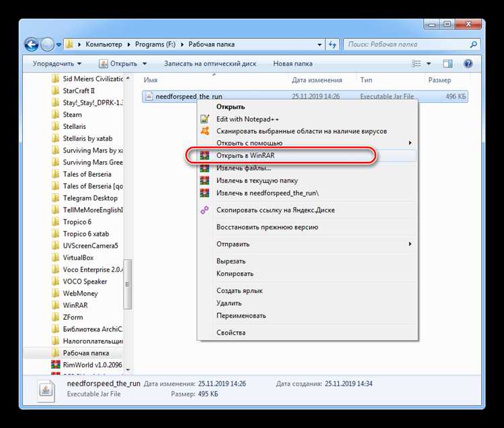This screenshot has width=504, height=428.
Task: Click the Back navigation arrow button
Action: point(32,44)
